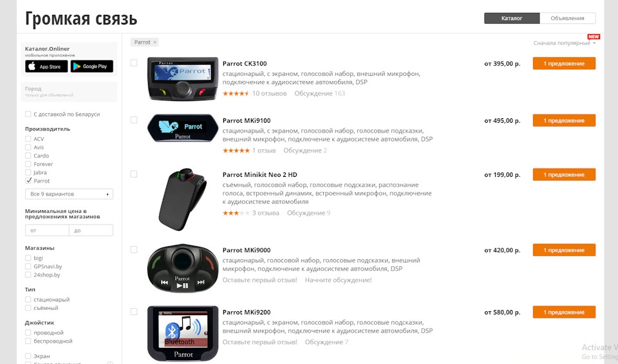This screenshot has width=618, height=364.
Task: Uncheck the Parrot manufacturer filter
Action: tap(28, 181)
